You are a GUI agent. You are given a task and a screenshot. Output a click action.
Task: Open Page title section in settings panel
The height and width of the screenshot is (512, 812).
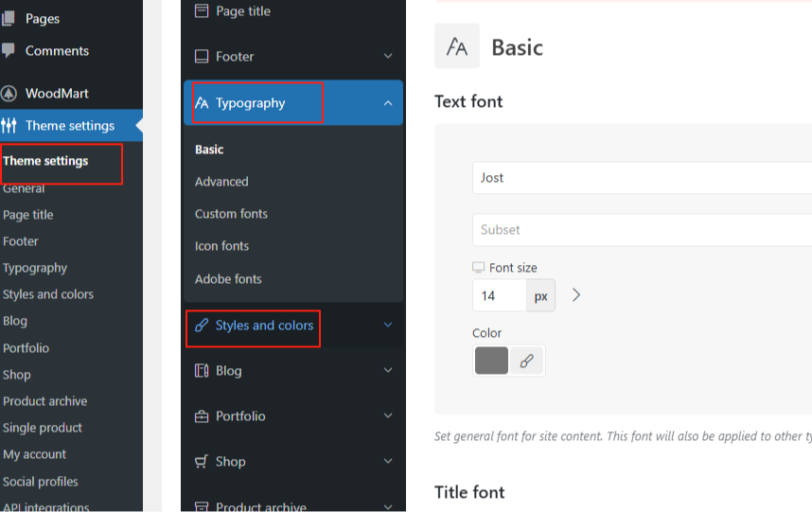pos(243,10)
